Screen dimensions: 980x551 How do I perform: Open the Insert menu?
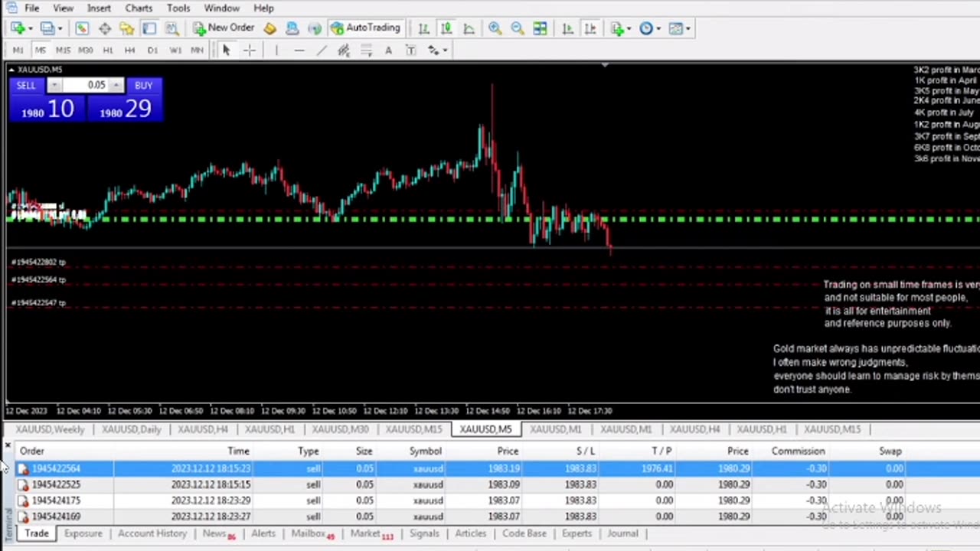[x=99, y=8]
